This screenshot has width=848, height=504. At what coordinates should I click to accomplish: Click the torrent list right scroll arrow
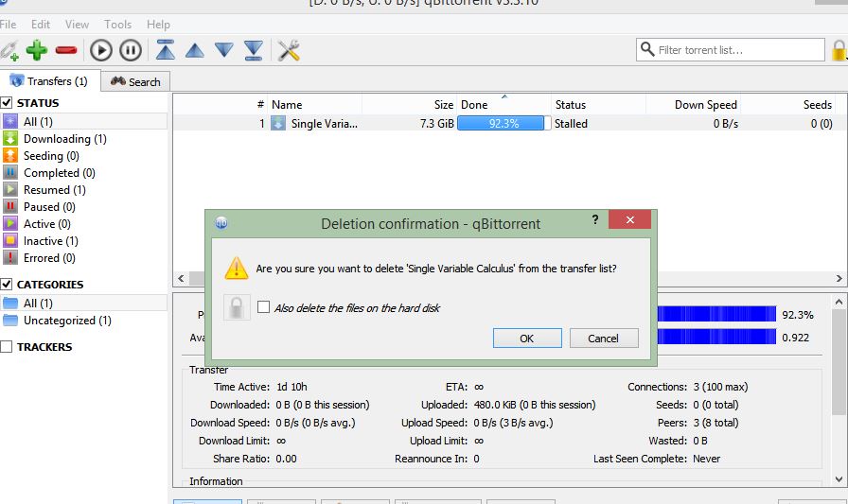[x=839, y=279]
